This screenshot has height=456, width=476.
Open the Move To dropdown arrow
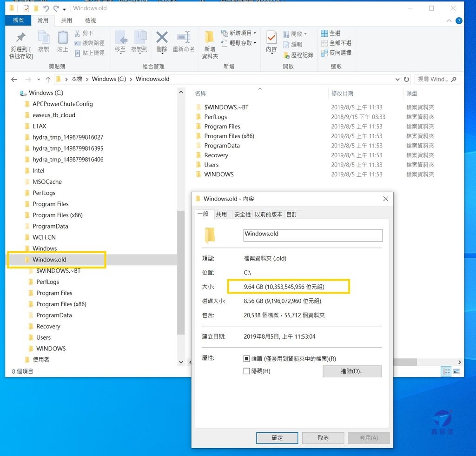pos(120,54)
